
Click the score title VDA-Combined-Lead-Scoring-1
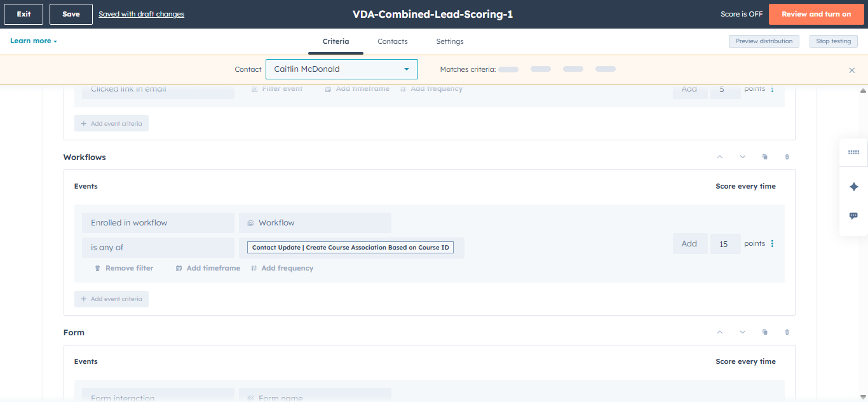pos(433,14)
